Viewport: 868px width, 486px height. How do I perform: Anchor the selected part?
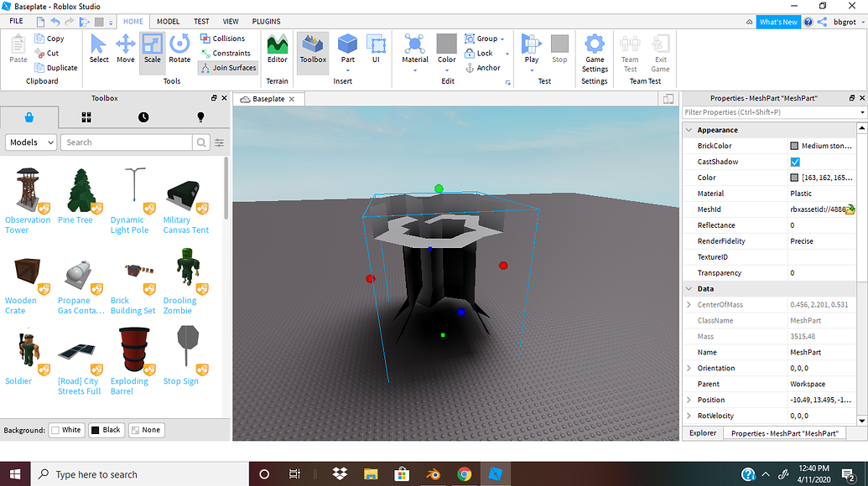point(483,68)
